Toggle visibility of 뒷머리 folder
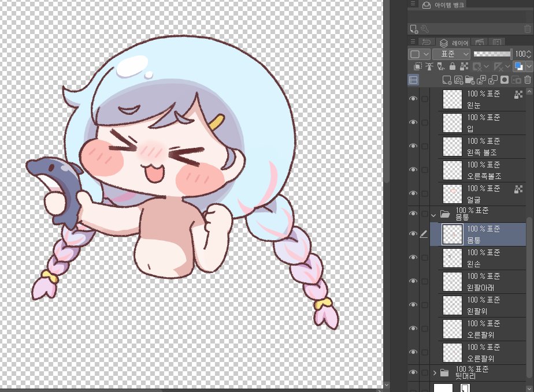534x392 pixels. 413,372
